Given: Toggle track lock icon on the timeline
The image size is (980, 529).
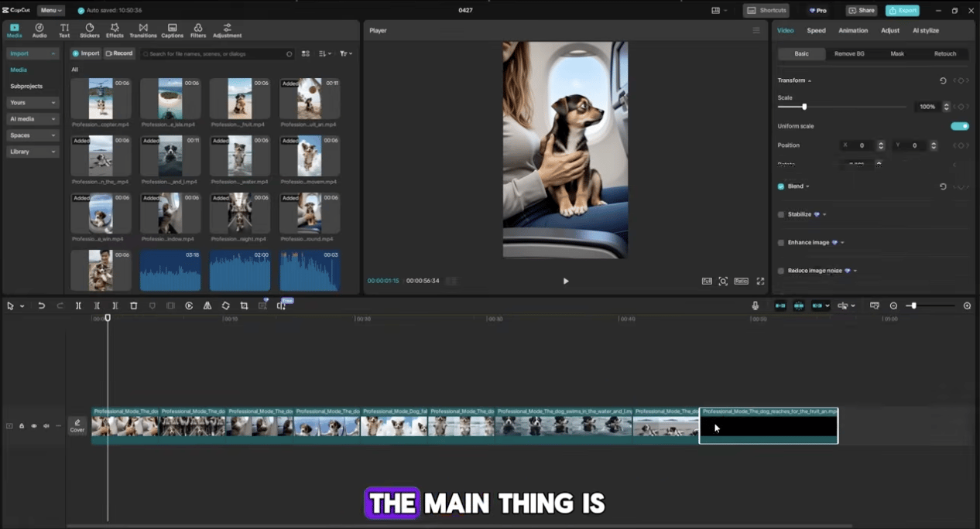Looking at the screenshot, I should [x=22, y=426].
